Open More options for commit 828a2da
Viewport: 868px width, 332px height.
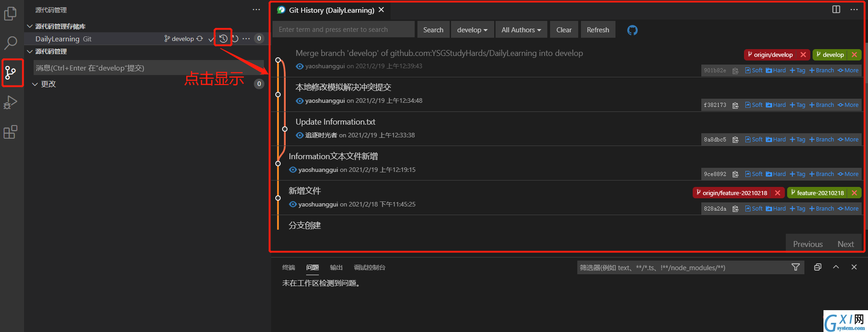pyautogui.click(x=848, y=209)
